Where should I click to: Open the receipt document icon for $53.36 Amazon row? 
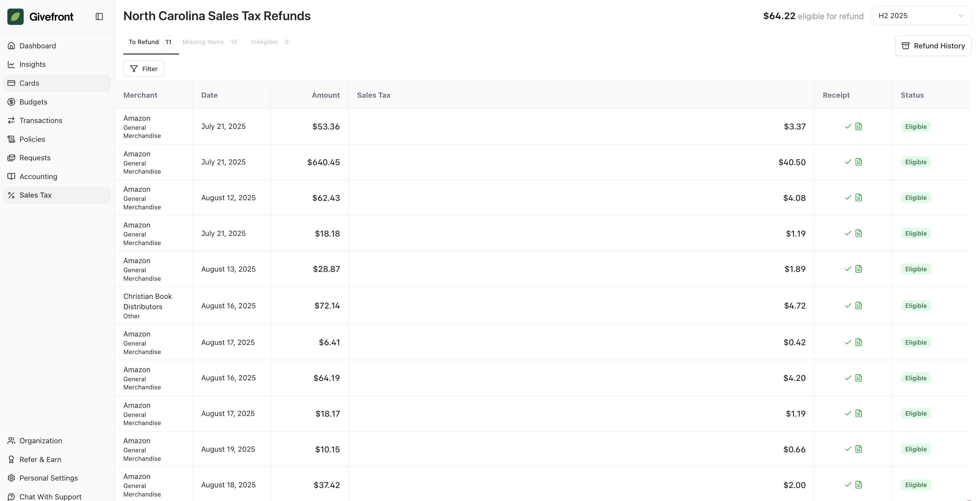click(858, 126)
